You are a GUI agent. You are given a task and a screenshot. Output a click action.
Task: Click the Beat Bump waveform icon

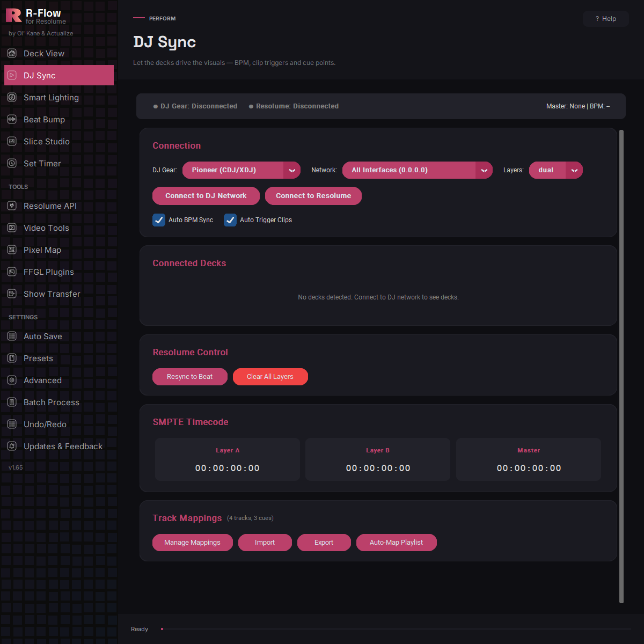click(x=12, y=119)
